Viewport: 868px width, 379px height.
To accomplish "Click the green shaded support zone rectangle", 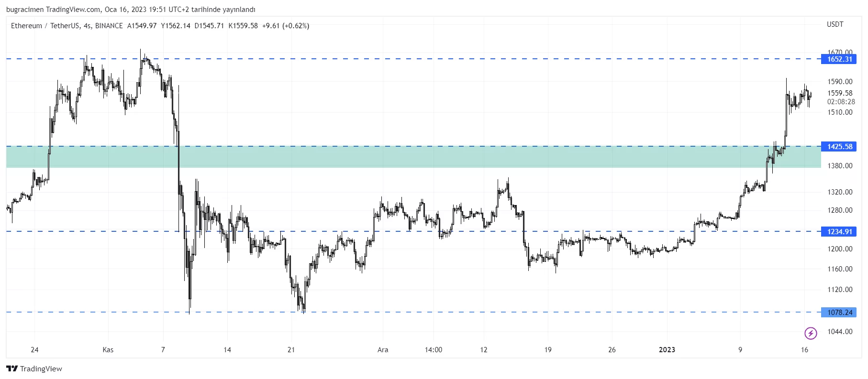I will tap(383, 157).
